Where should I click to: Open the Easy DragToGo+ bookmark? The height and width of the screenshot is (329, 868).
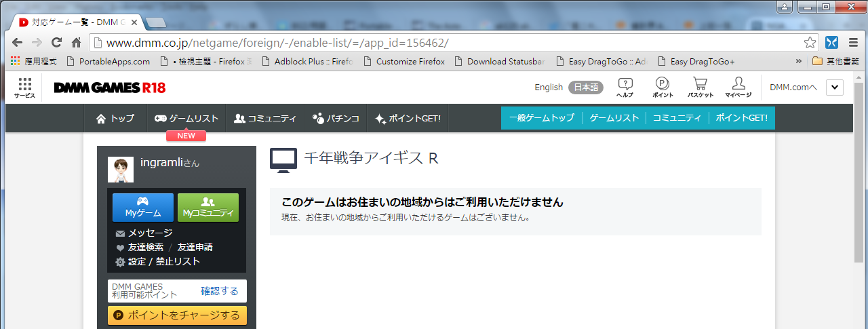[696, 61]
